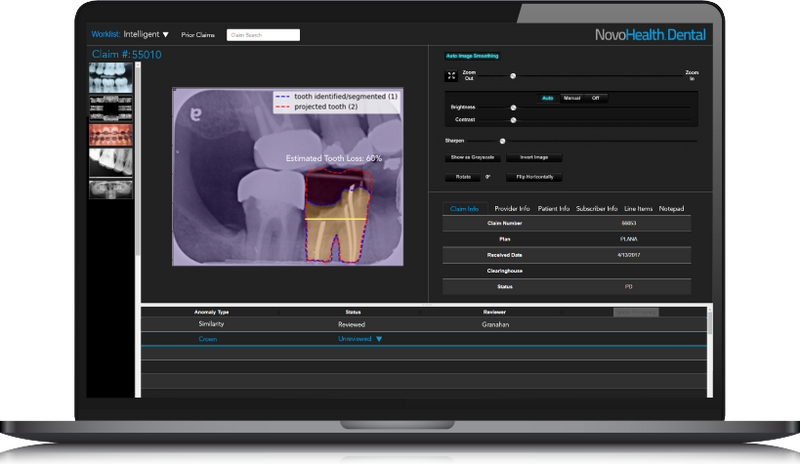800x464 pixels.
Task: Toggle Auto Image Smoothing
Action: tap(472, 56)
